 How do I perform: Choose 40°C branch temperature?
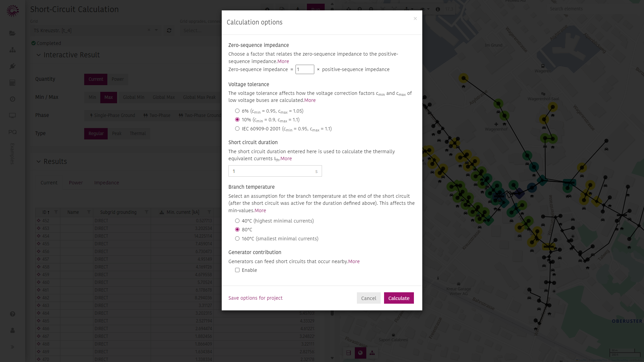tap(237, 221)
